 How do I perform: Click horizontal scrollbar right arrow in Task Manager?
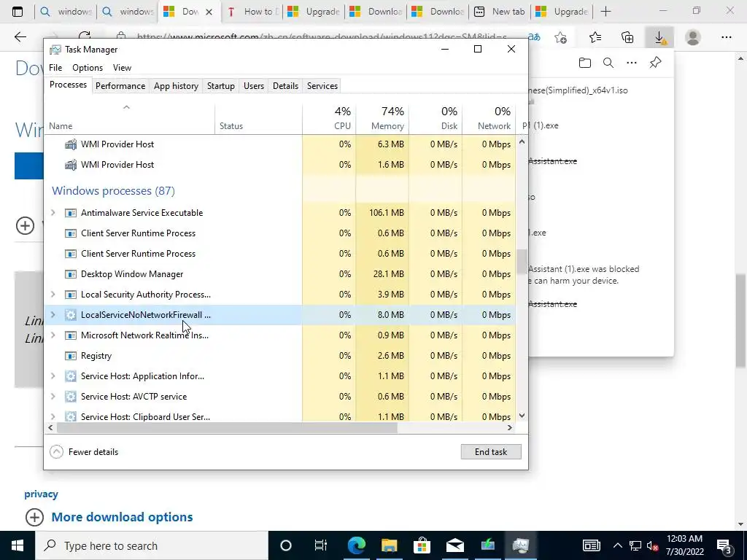click(x=510, y=427)
